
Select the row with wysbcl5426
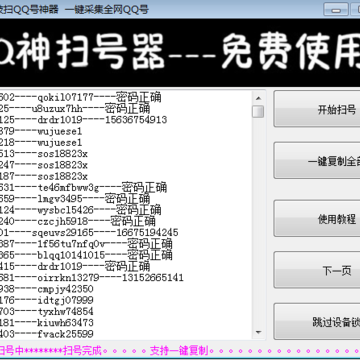click(81, 210)
